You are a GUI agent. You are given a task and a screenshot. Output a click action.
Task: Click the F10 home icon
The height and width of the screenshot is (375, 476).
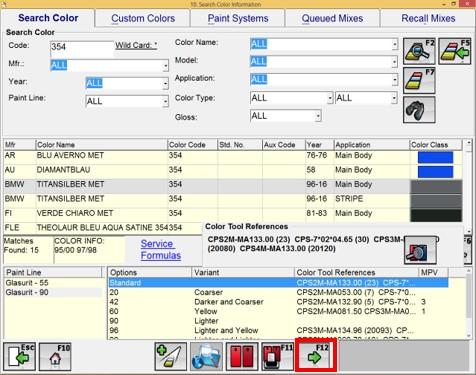[55, 356]
